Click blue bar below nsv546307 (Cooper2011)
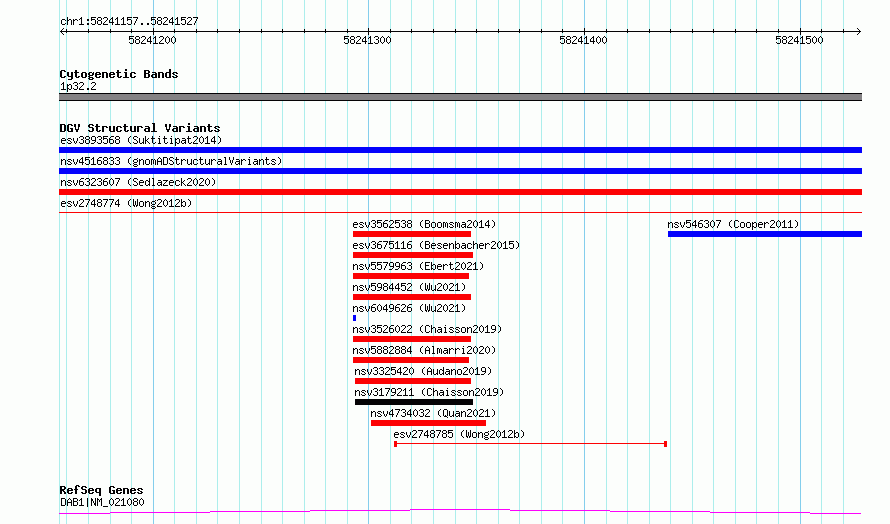This screenshot has width=890, height=524. click(x=765, y=234)
